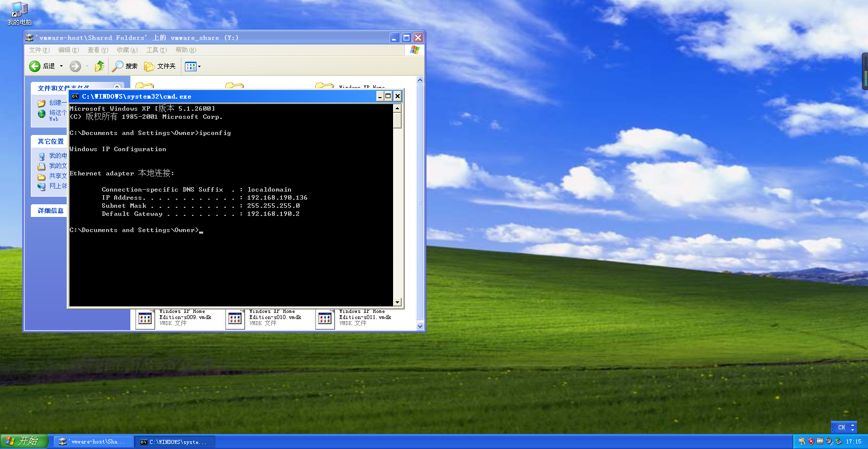The height and width of the screenshot is (449, 868).
Task: Open the 帮助(H) menu in Explorer
Action: pos(185,50)
